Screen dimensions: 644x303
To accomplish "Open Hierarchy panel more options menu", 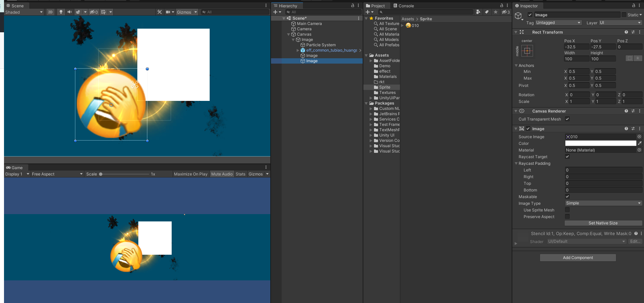I will click(x=358, y=6).
